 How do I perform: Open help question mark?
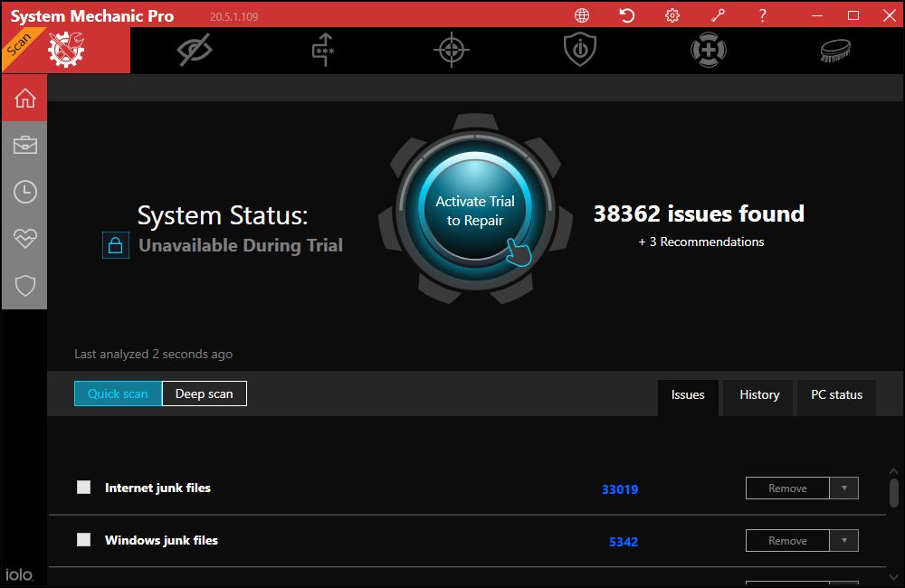[x=762, y=15]
